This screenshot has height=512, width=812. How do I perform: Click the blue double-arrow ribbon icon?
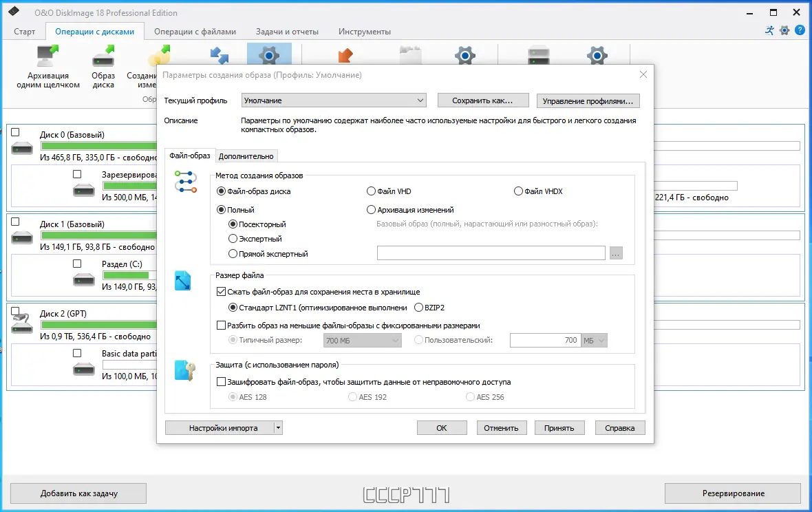[x=220, y=55]
